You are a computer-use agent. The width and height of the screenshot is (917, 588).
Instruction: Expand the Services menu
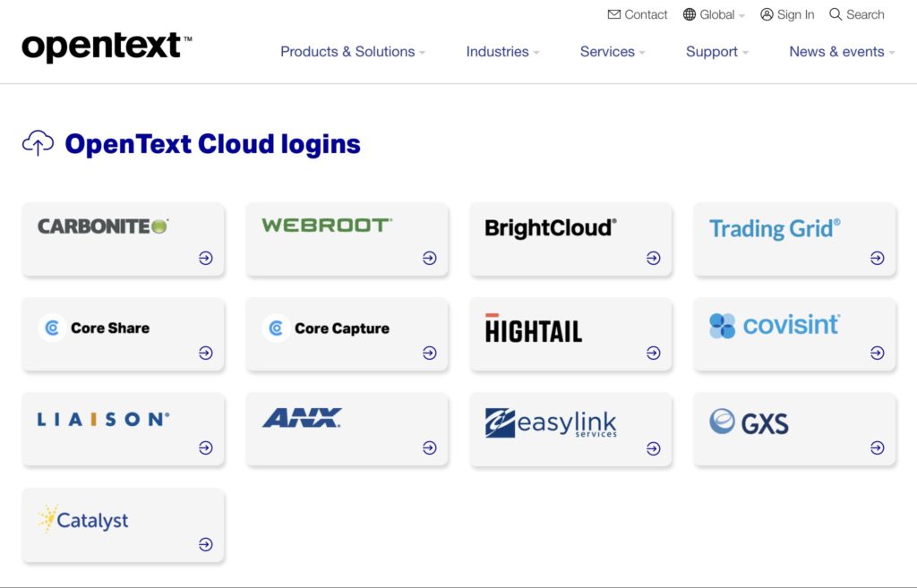tap(613, 52)
